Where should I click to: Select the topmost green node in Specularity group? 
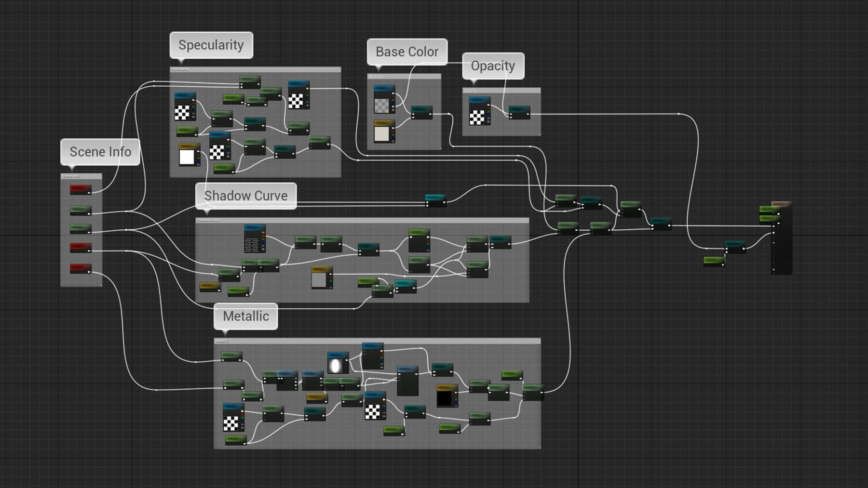pos(250,82)
